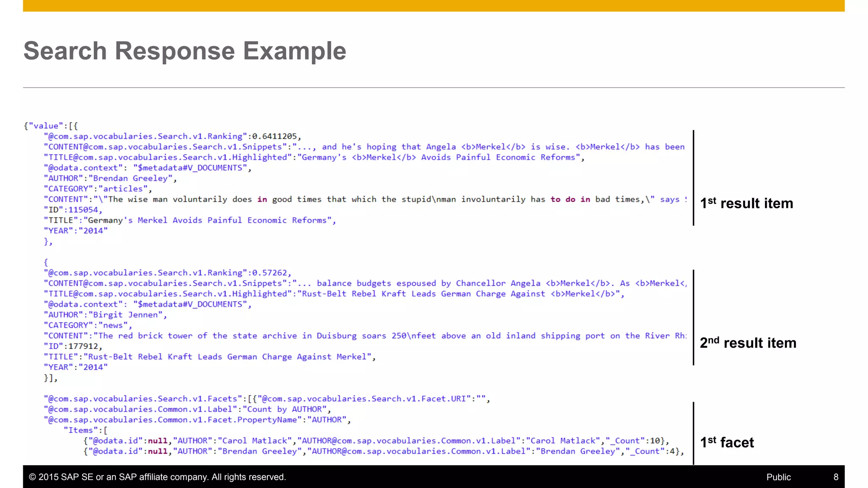The image size is (868, 488).
Task: Click the '2nd result item' annotation label
Action: point(748,343)
